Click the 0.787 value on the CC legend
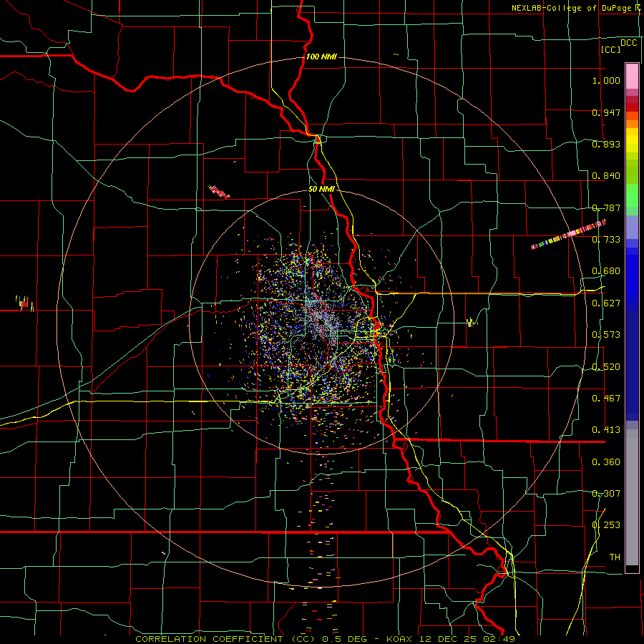This screenshot has width=644, height=644. point(606,208)
